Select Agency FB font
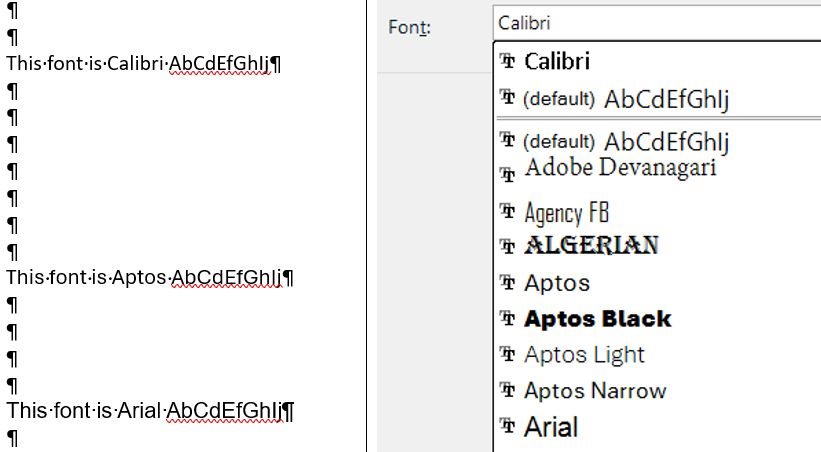This screenshot has width=821, height=452. [567, 213]
